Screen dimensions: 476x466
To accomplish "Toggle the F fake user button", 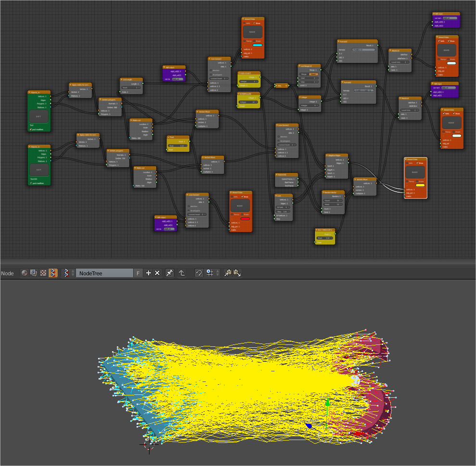I will [x=138, y=273].
